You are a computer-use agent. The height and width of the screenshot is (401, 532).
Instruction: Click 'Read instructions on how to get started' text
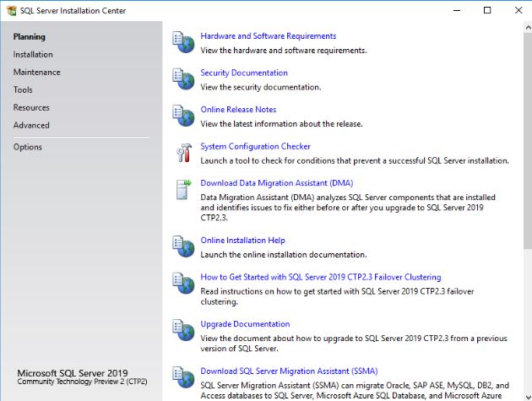point(337,296)
